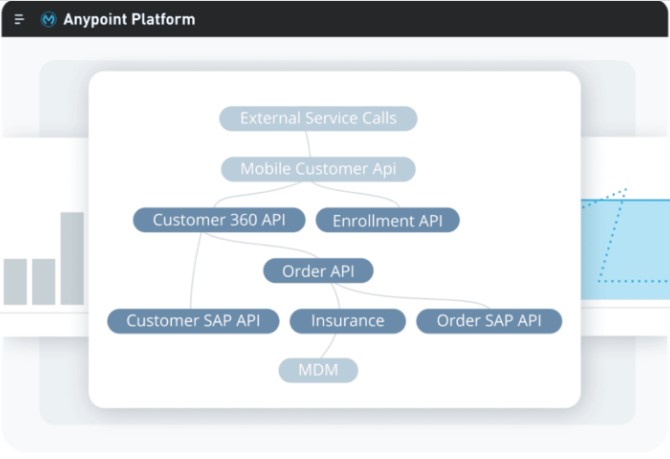Choose the Enrollment API node
The height and width of the screenshot is (459, 670).
[x=387, y=220]
